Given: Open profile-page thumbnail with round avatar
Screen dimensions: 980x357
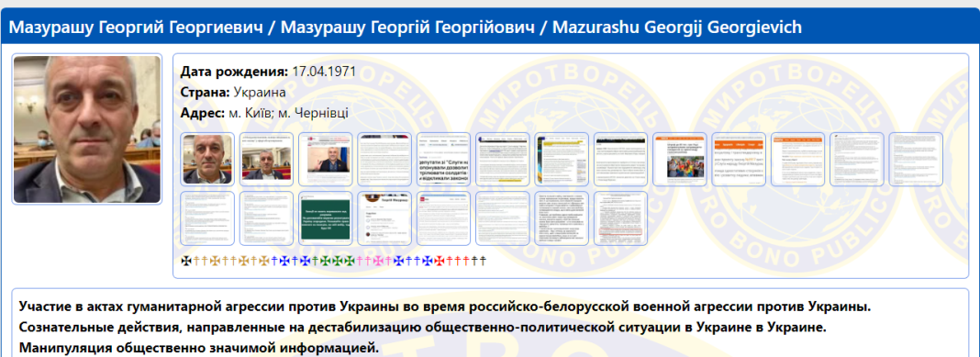Looking at the screenshot, I should (x=385, y=218).
